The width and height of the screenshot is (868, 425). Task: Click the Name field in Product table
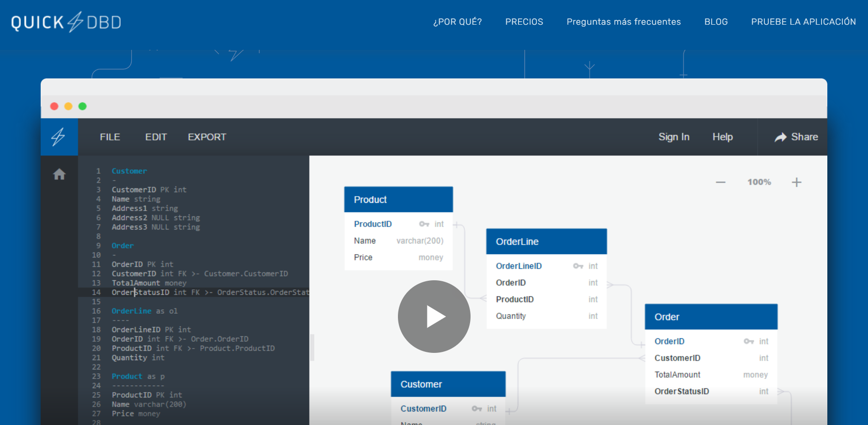coord(365,241)
